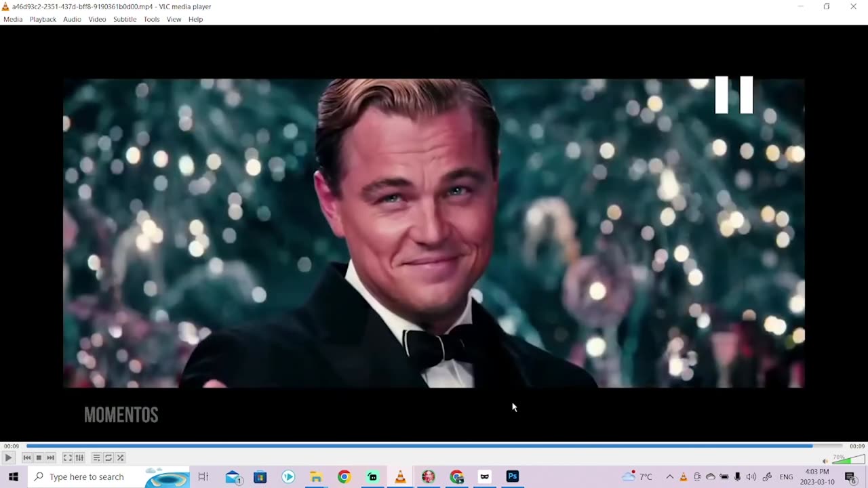Open the Subtitle menu

(125, 19)
